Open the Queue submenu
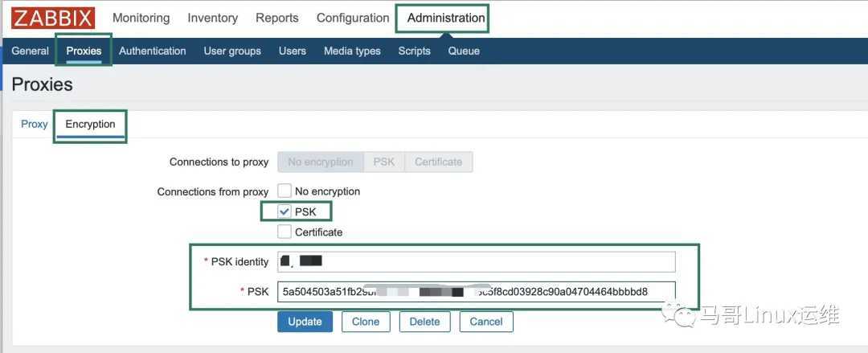Viewport: 868px width, 353px height. [x=464, y=51]
